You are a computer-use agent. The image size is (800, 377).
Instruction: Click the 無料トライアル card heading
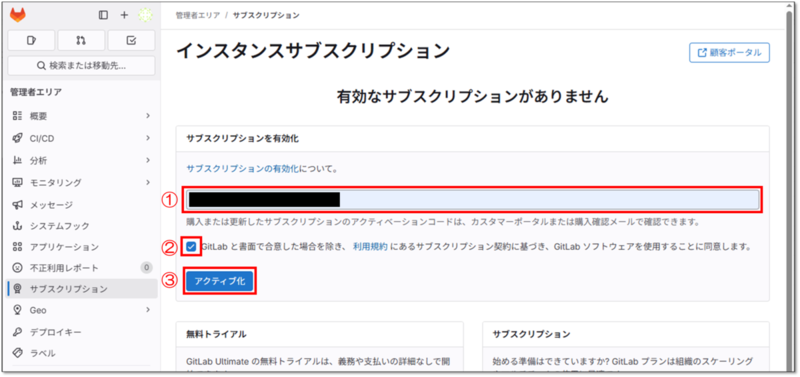216,334
